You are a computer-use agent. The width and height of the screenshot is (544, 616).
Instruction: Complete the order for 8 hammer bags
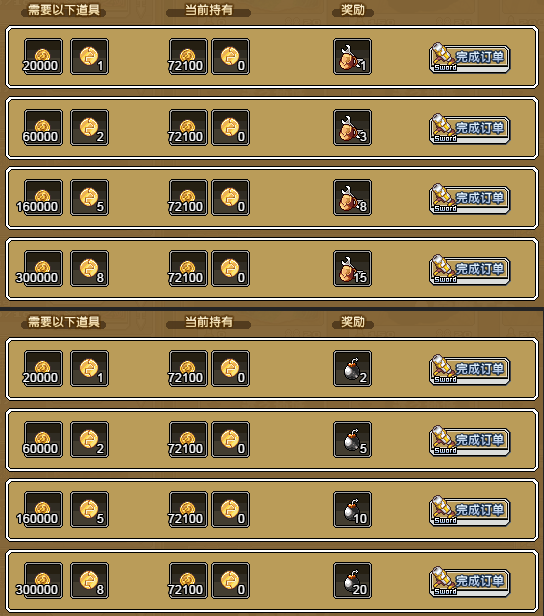click(x=470, y=198)
